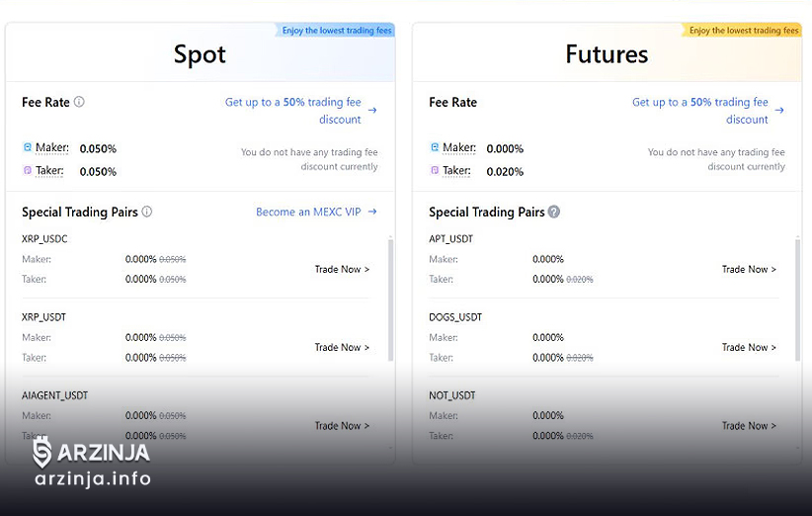Click the info icon next to Spot Fee Rate
This screenshot has width=812, height=516.
coord(79,102)
